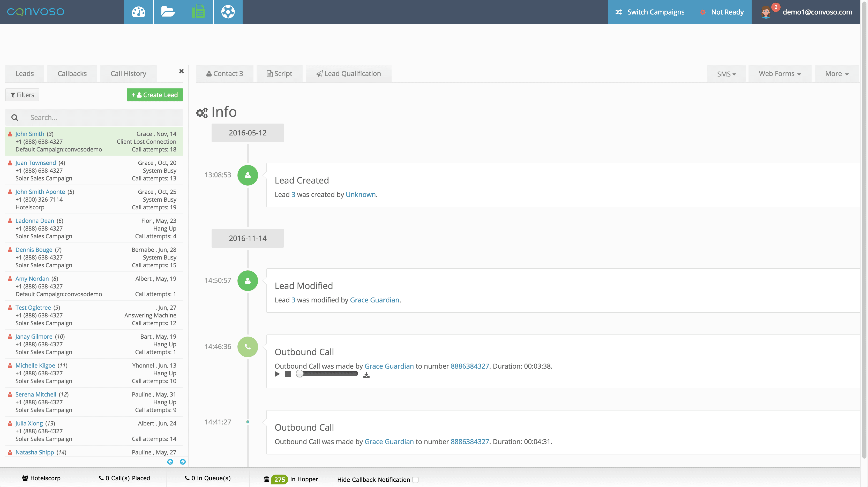Click the soccer ball icon in header
This screenshot has width=868, height=487.
point(228,12)
